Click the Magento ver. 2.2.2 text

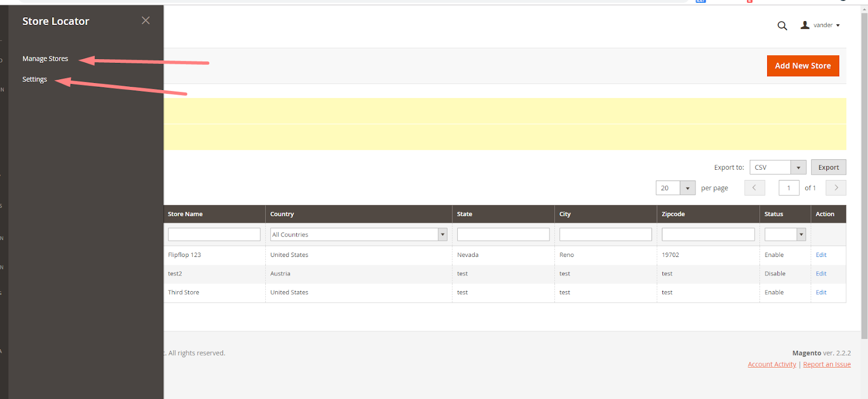point(821,353)
